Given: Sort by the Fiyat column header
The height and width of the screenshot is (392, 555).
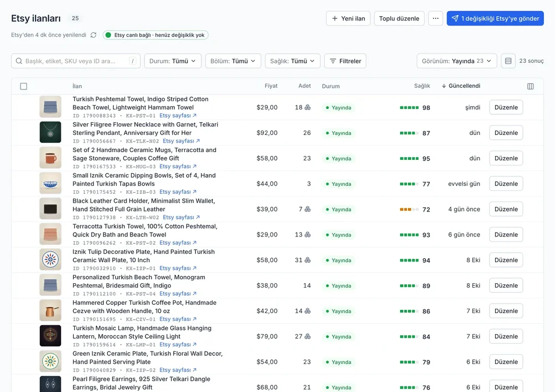Looking at the screenshot, I should coord(271,86).
